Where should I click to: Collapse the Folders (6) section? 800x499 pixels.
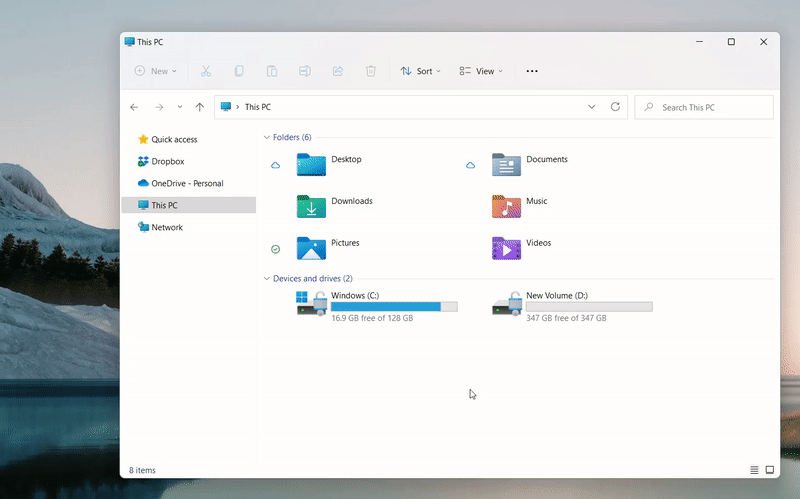pos(266,137)
